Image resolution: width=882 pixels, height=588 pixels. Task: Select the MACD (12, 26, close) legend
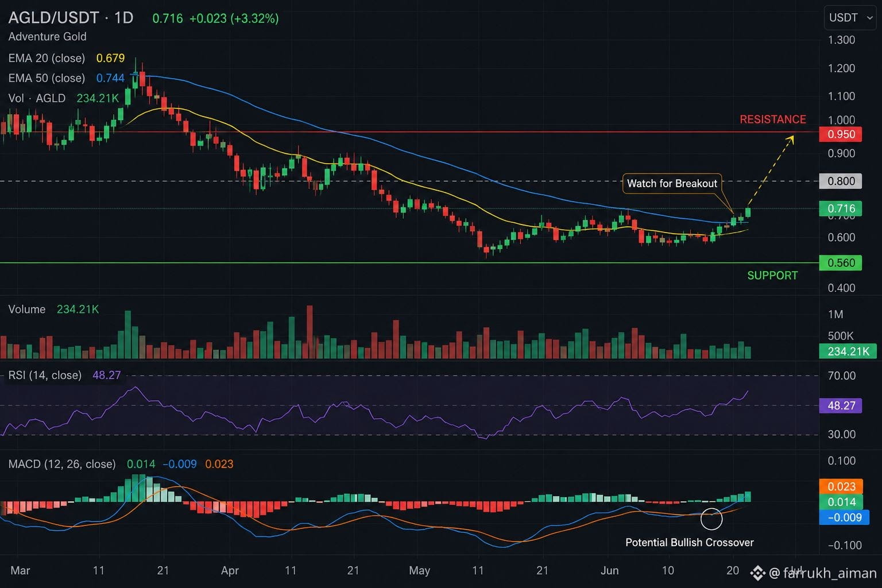pos(62,464)
